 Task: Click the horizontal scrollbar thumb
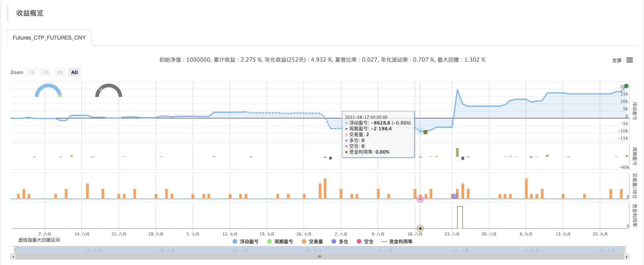pyautogui.click(x=319, y=257)
